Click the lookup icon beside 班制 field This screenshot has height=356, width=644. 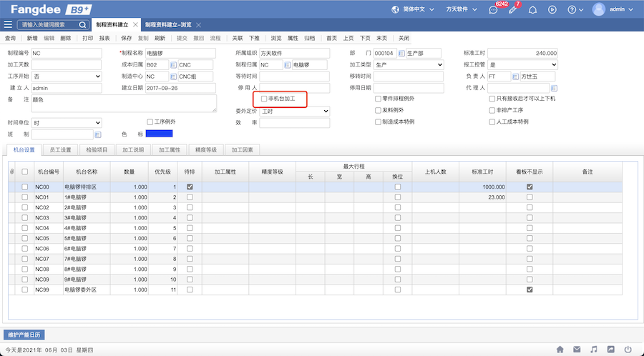pos(98,134)
